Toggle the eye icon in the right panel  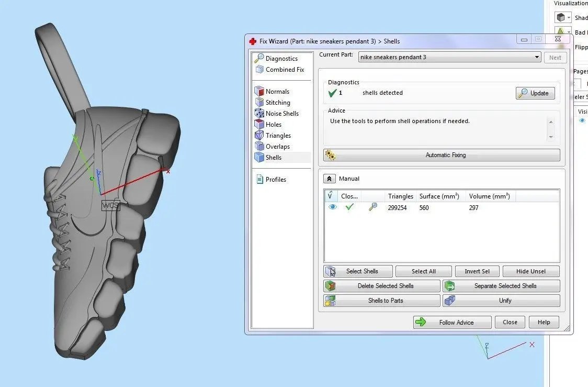coord(582,120)
